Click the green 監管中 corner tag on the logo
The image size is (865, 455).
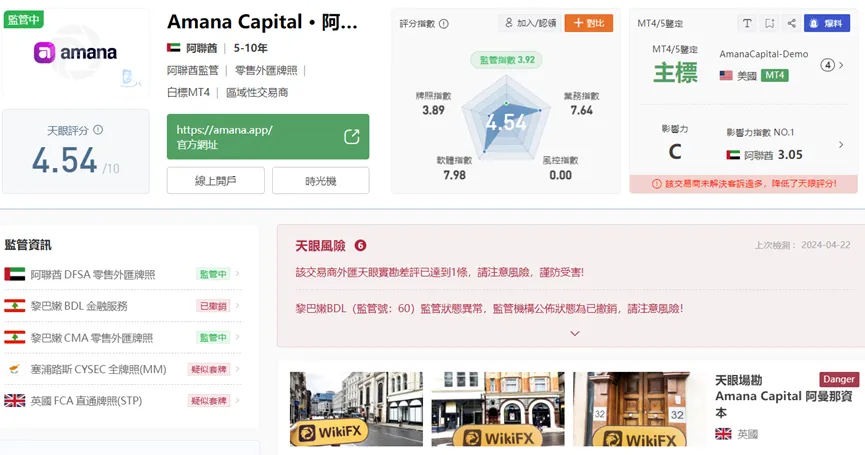pyautogui.click(x=23, y=20)
